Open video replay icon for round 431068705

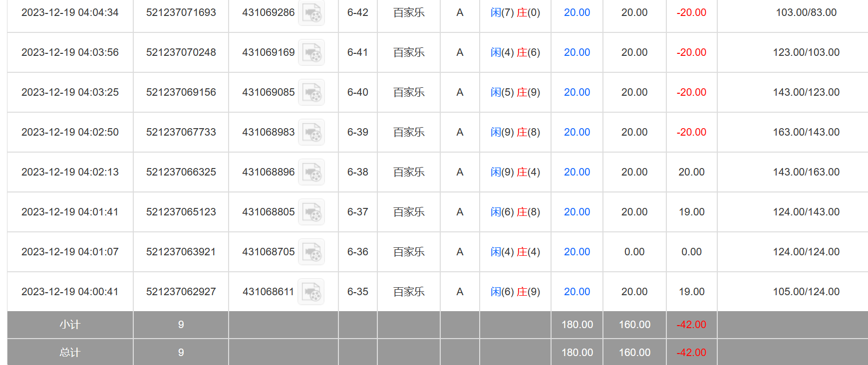tap(311, 252)
